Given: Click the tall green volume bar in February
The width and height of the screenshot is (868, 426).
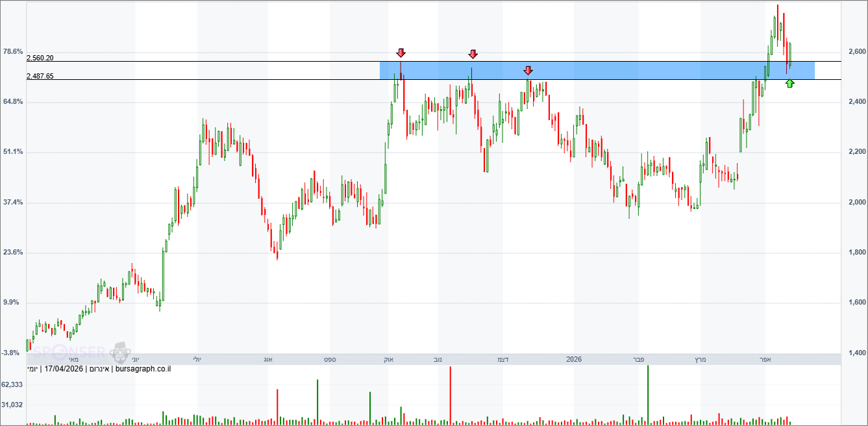Looking at the screenshot, I should pos(647,395).
